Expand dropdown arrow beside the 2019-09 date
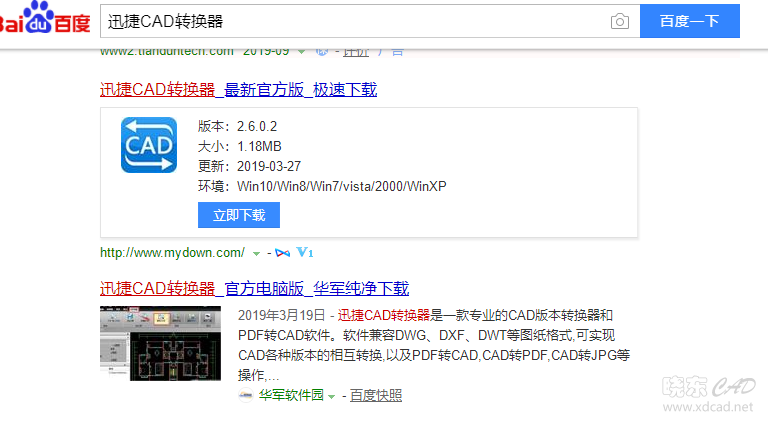This screenshot has height=422, width=768. [x=301, y=51]
